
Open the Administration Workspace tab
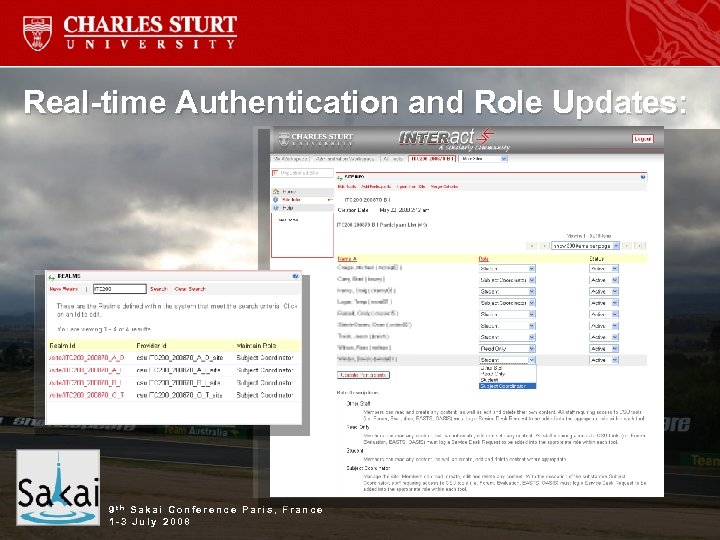[x=346, y=159]
